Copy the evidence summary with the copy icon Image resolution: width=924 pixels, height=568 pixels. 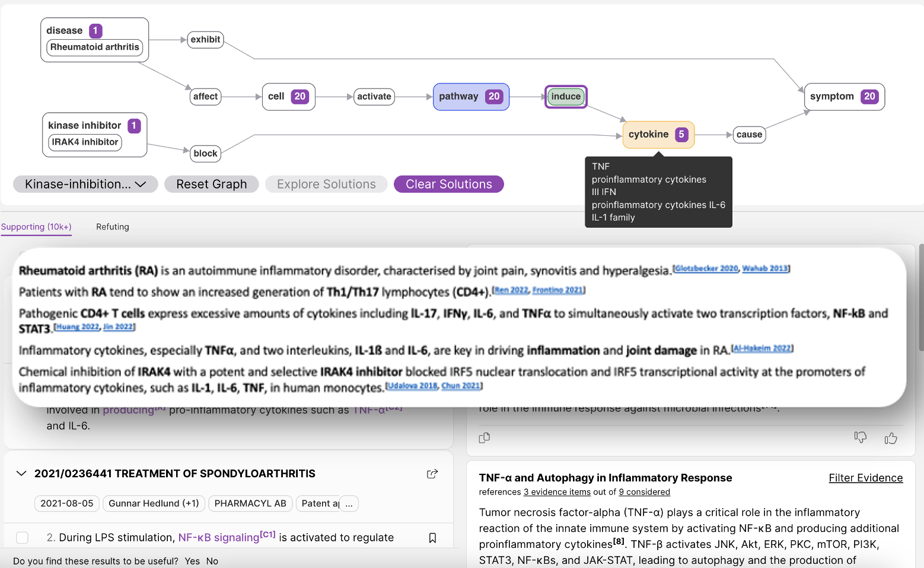click(x=485, y=438)
